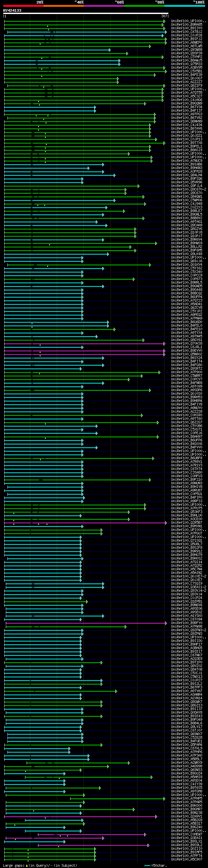Image resolution: width=208 pixels, height=868 pixels.
Task: Click the purple hit label UniRef100_Q70KS8
Action: [187, 344]
